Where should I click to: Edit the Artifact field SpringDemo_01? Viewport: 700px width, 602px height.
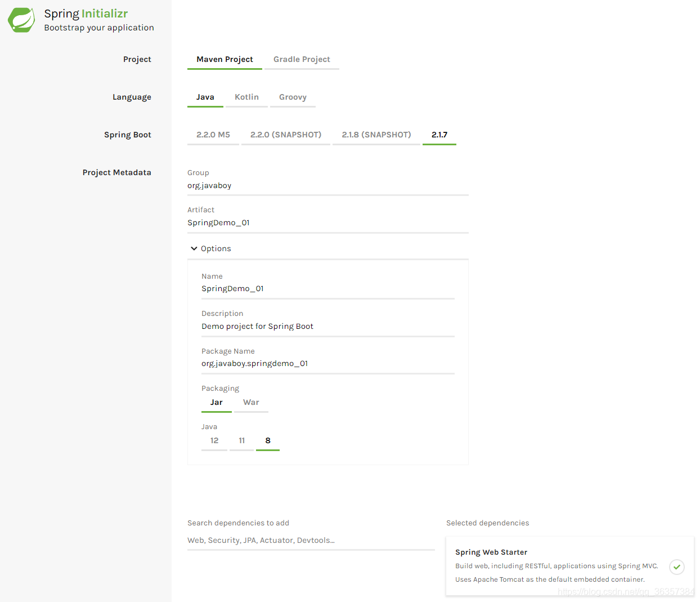[328, 223]
